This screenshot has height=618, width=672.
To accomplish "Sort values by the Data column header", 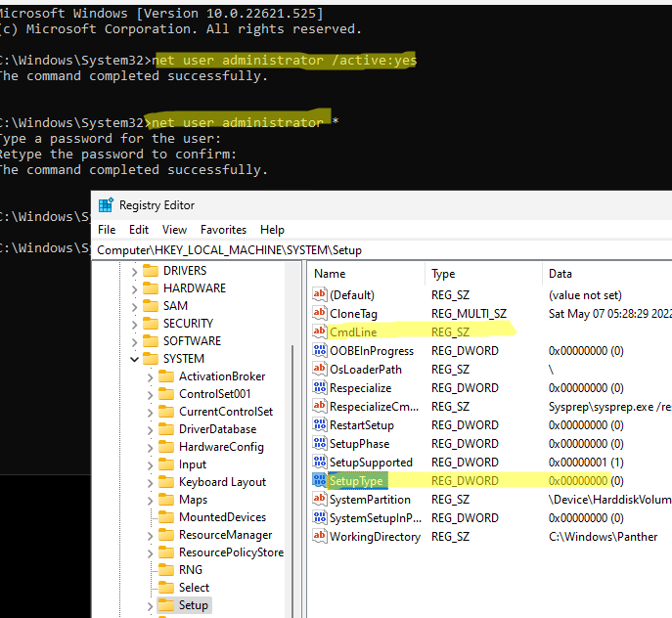I will pyautogui.click(x=607, y=274).
